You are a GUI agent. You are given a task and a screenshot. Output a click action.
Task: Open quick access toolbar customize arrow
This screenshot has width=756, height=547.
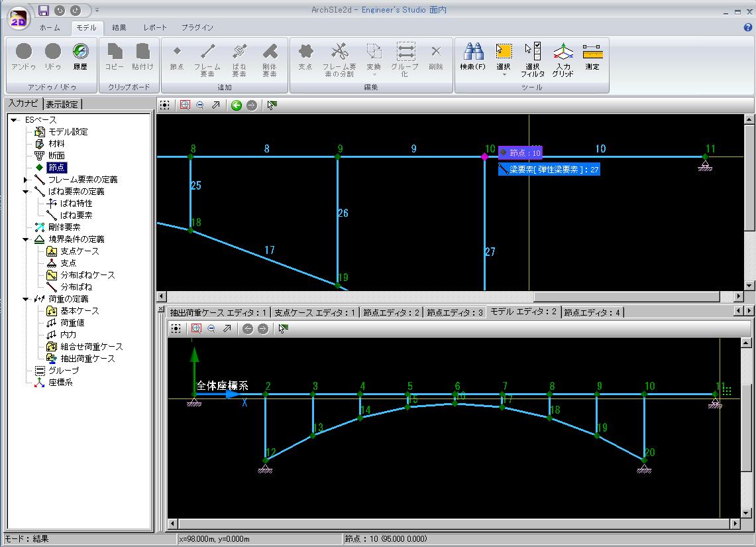[x=97, y=10]
